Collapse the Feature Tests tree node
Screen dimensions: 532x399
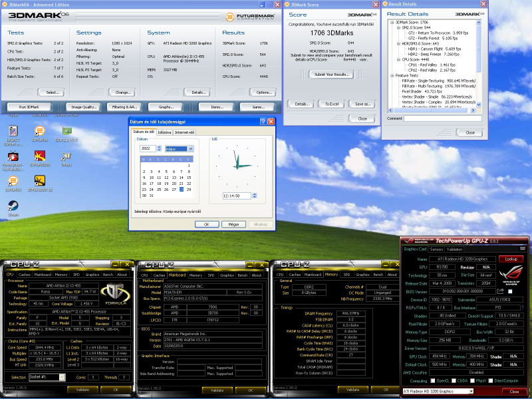click(392, 76)
